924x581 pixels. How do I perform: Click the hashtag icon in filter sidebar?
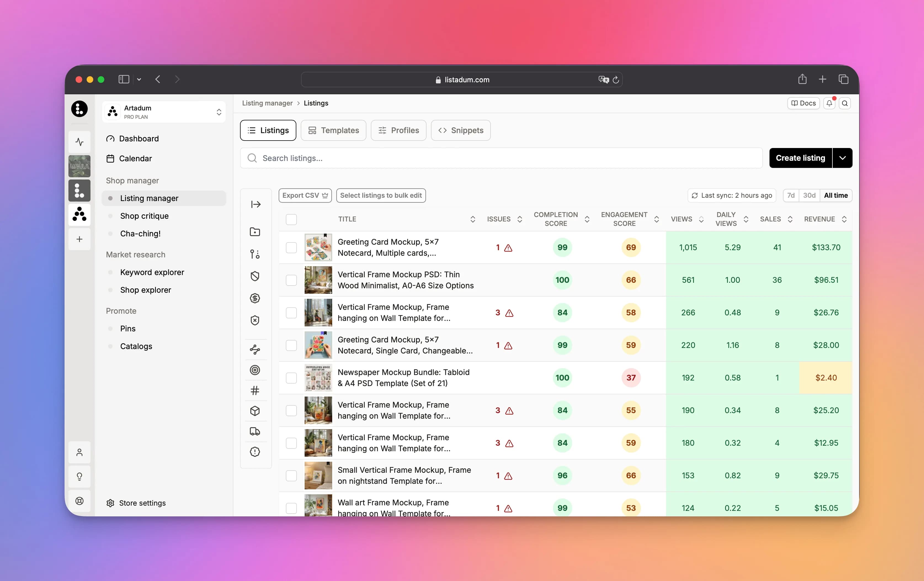(x=255, y=390)
